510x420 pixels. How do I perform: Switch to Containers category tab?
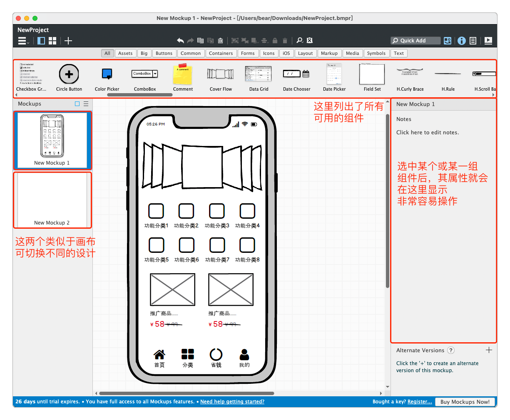(221, 53)
